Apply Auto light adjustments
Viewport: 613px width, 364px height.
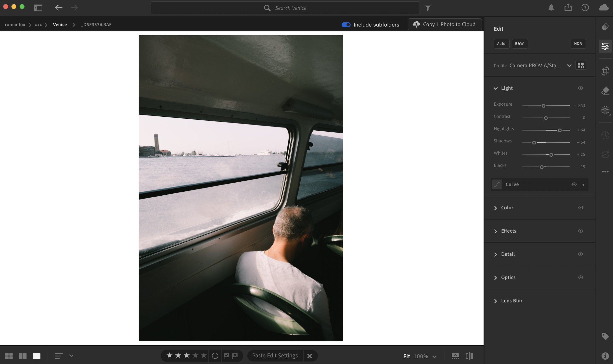click(x=501, y=44)
